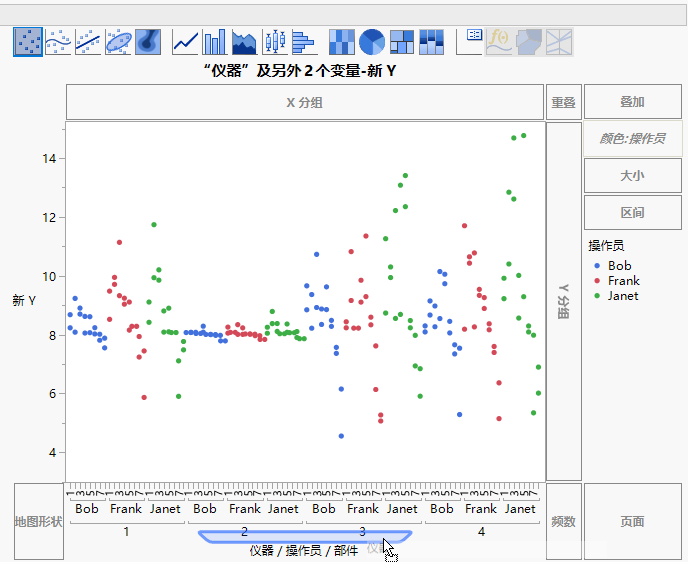Image resolution: width=688 pixels, height=562 pixels.
Task: Click the 叠加 overlay zone
Action: pos(632,102)
